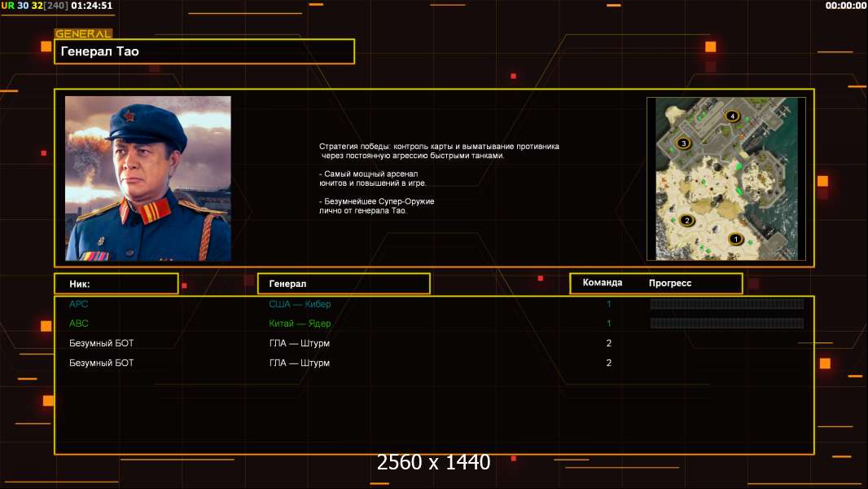868x489 pixels.
Task: Click 'Китай — Ядер' general entry
Action: (300, 324)
